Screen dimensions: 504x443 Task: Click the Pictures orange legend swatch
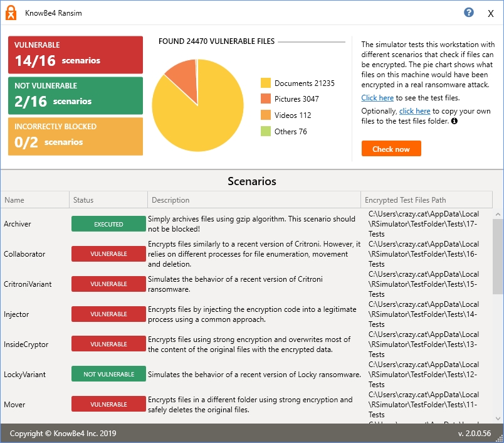click(266, 99)
